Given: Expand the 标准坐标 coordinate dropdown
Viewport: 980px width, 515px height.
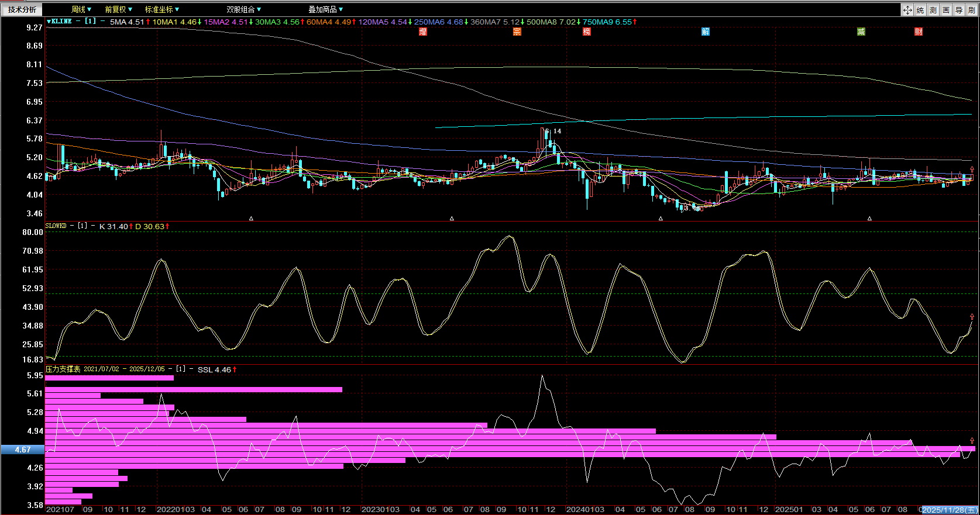Looking at the screenshot, I should coord(162,9).
